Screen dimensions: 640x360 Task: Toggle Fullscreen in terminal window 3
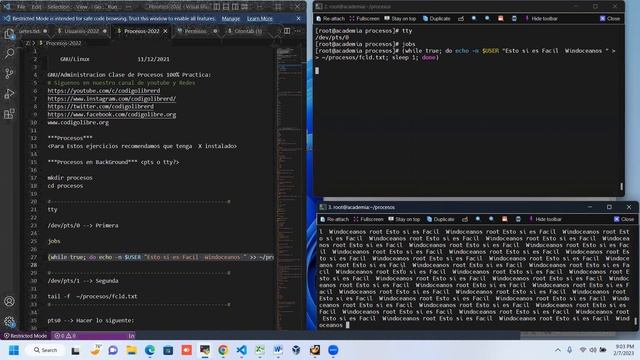pos(368,220)
